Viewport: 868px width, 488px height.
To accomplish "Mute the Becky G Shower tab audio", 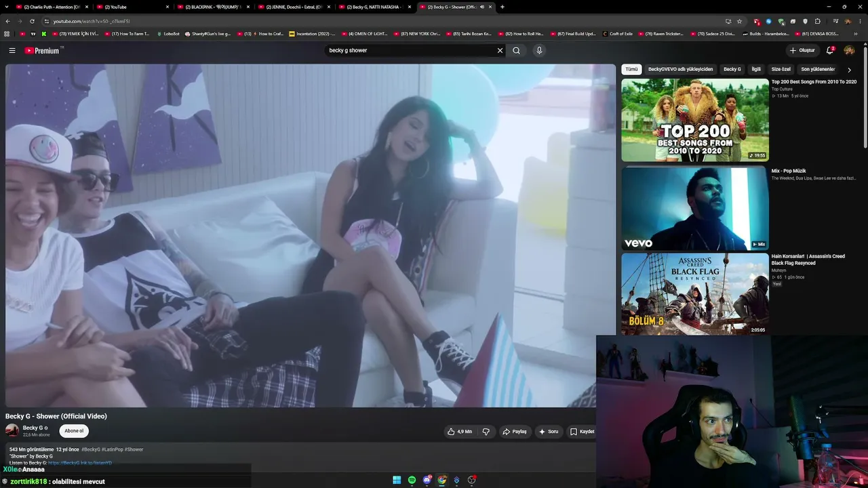I will pyautogui.click(x=482, y=7).
